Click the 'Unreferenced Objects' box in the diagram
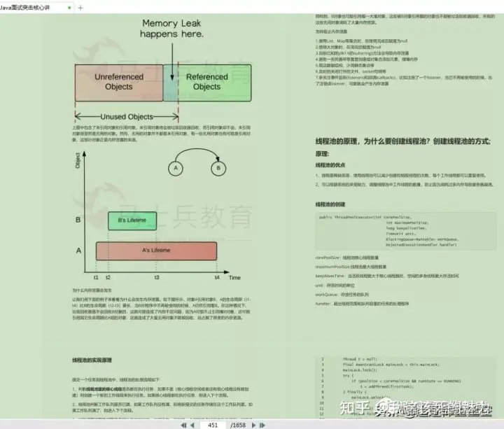The height and width of the screenshot is (429, 504). [119, 83]
